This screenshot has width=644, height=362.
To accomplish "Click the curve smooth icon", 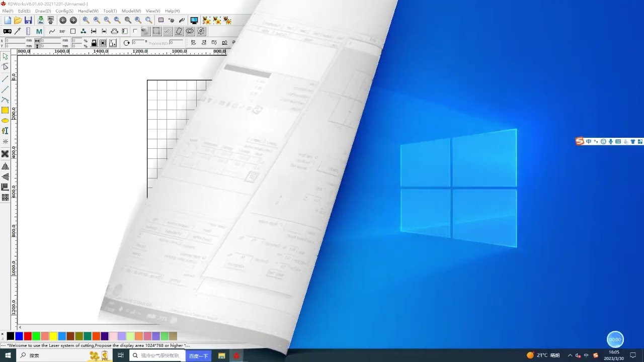I will coord(52,31).
